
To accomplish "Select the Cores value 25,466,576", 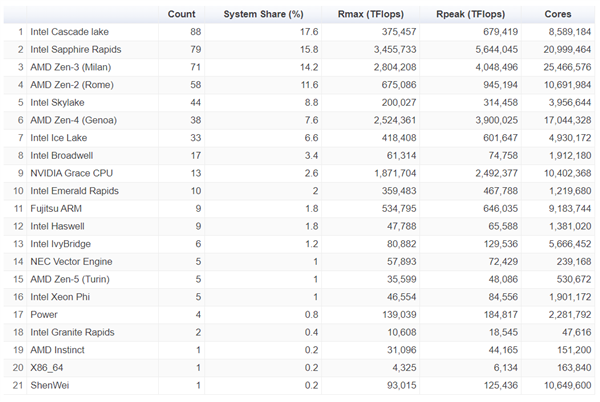I will (567, 67).
